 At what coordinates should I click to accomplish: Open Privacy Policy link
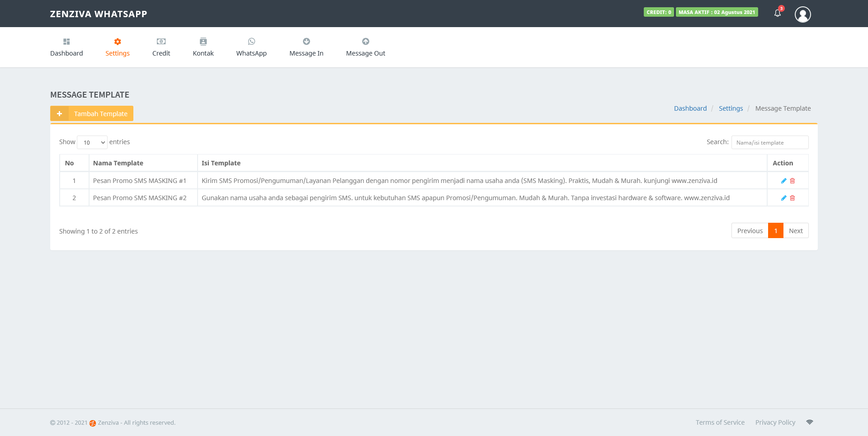[x=775, y=422]
